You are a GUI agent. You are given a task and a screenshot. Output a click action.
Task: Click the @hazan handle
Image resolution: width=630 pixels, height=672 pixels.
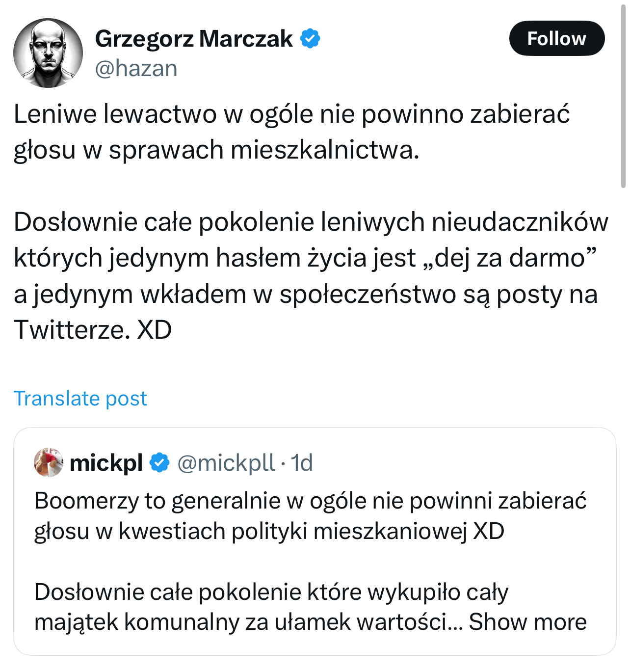(136, 68)
